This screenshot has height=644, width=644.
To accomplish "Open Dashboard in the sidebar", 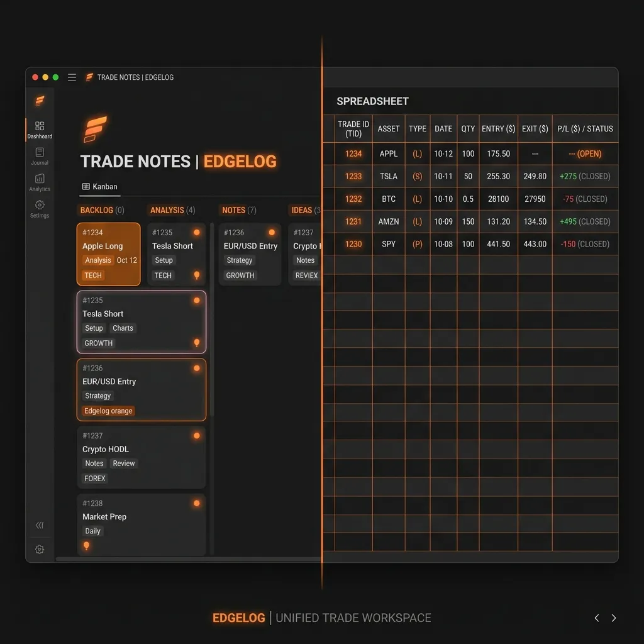I will [40, 130].
